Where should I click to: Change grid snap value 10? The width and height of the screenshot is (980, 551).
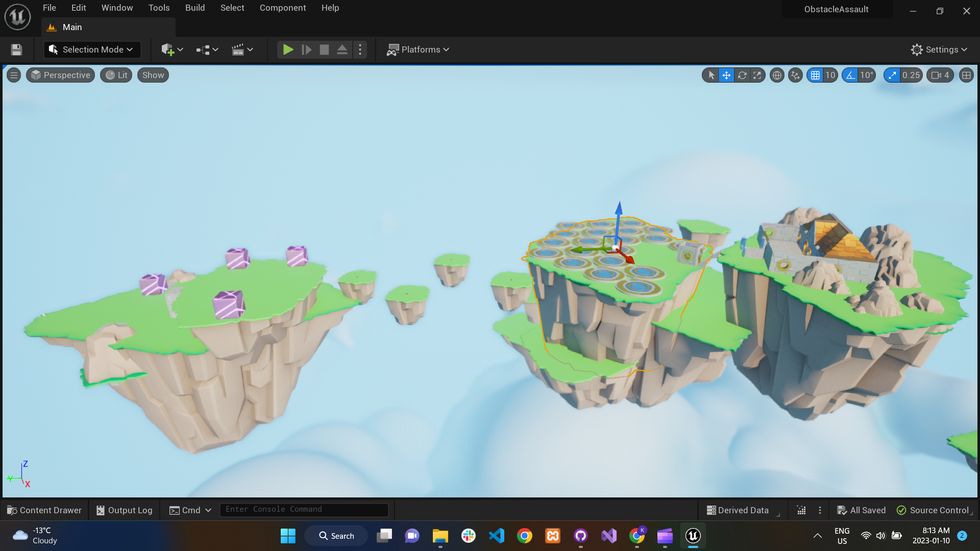pos(830,75)
